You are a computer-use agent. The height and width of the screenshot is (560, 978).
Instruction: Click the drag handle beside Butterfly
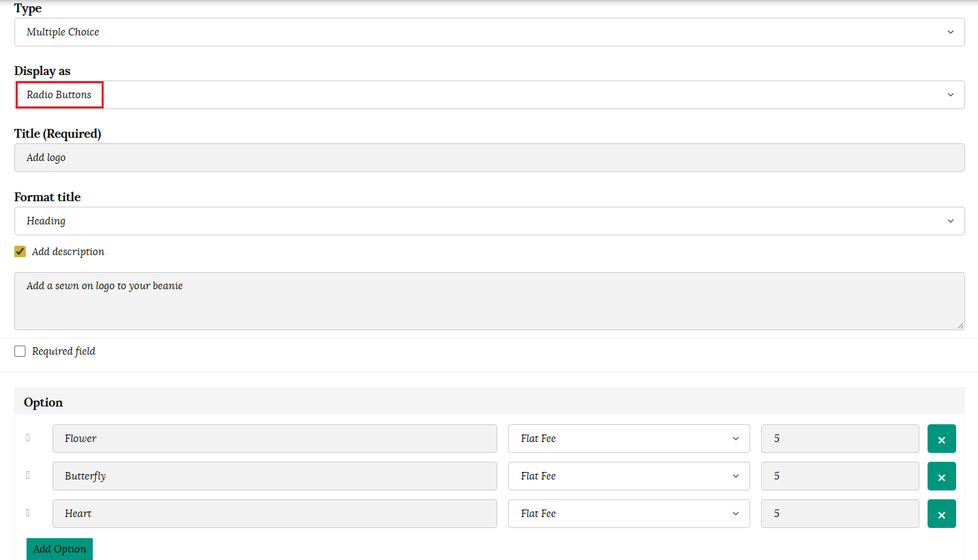pos(28,475)
